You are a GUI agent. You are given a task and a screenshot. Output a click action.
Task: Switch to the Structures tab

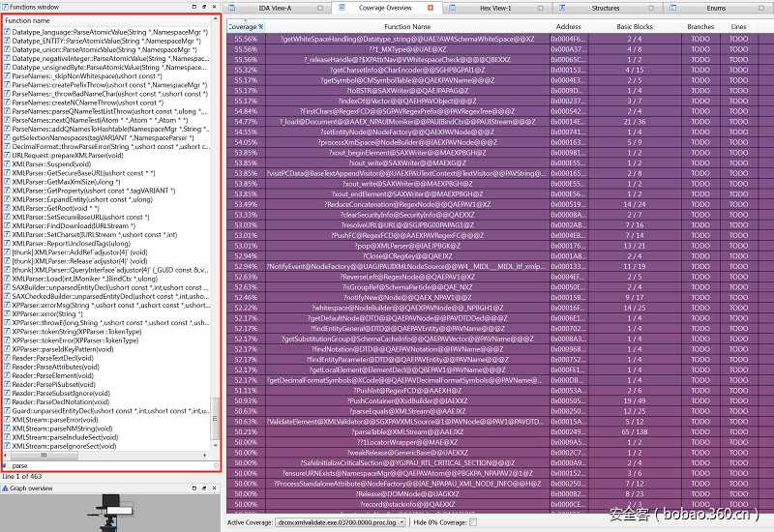point(605,8)
